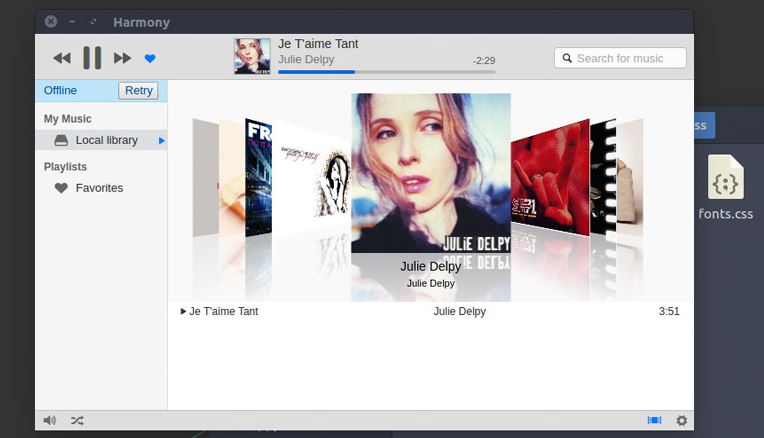The height and width of the screenshot is (438, 764).
Task: Toggle shuffle mode
Action: [x=77, y=420]
